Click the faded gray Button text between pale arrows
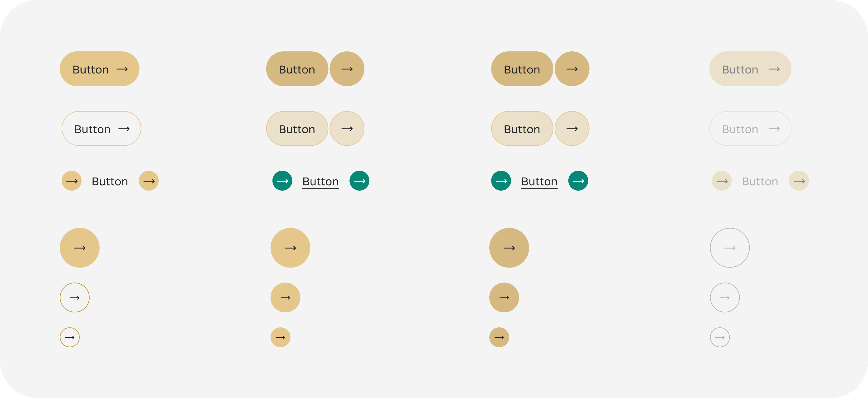 point(760,182)
